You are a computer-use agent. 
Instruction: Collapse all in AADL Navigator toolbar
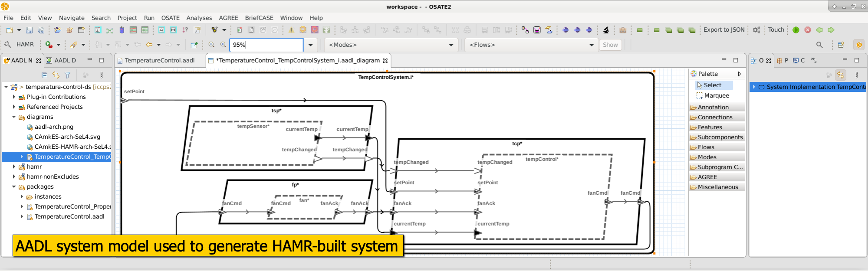pyautogui.click(x=44, y=75)
